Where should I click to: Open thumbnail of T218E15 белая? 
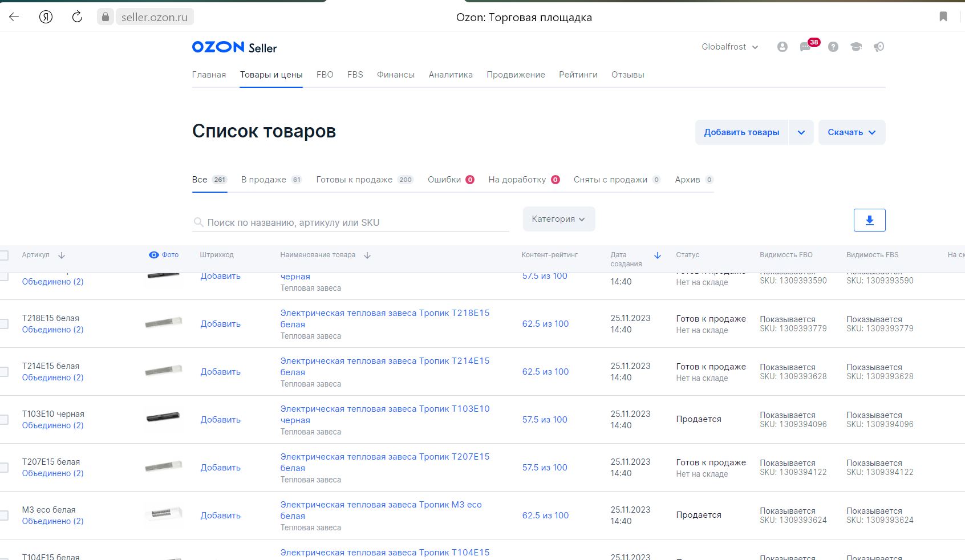(x=163, y=322)
